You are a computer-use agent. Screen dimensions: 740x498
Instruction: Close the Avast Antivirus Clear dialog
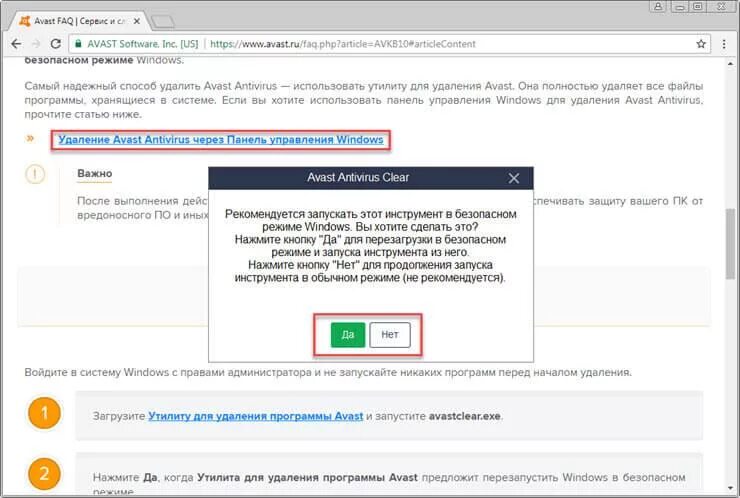pyautogui.click(x=514, y=178)
